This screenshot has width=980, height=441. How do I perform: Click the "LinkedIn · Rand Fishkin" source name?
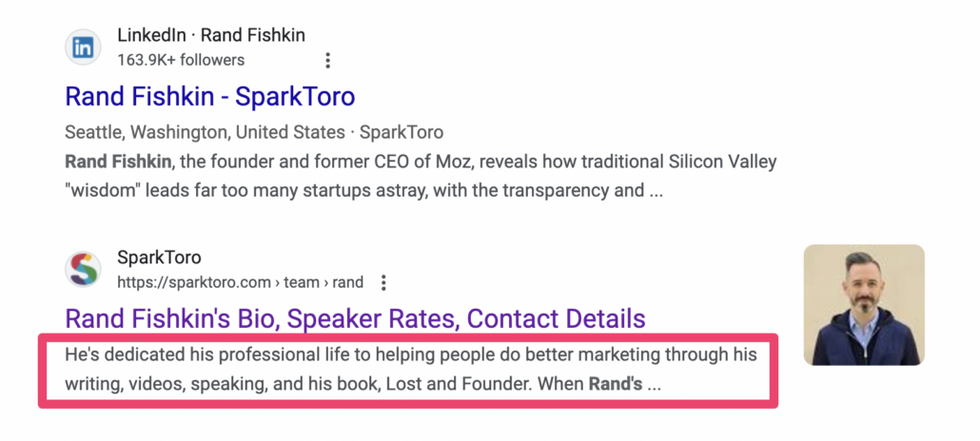[210, 35]
